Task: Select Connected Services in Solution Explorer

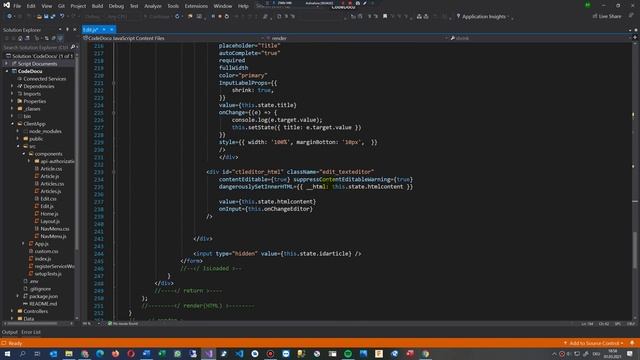Action: coord(44,79)
